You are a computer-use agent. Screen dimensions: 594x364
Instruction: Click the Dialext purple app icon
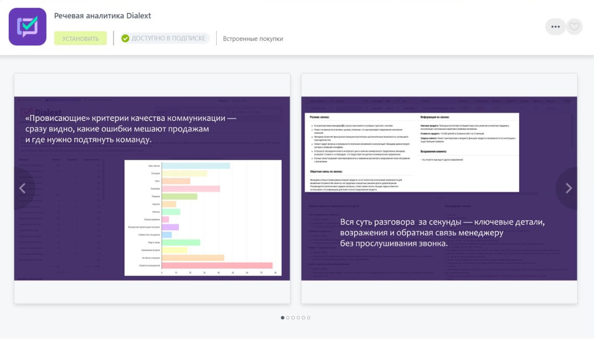pyautogui.click(x=27, y=27)
